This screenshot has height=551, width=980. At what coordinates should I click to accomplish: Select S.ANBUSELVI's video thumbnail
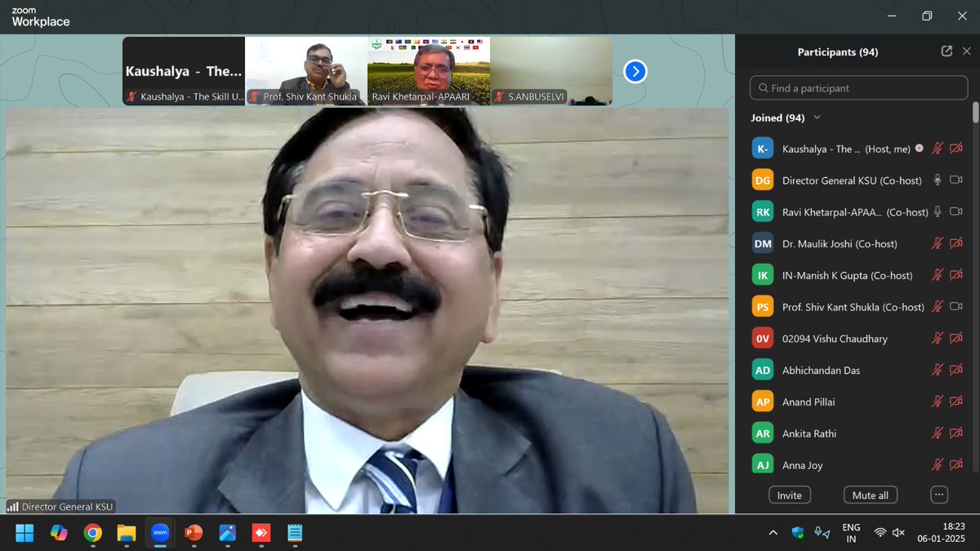[x=550, y=71]
